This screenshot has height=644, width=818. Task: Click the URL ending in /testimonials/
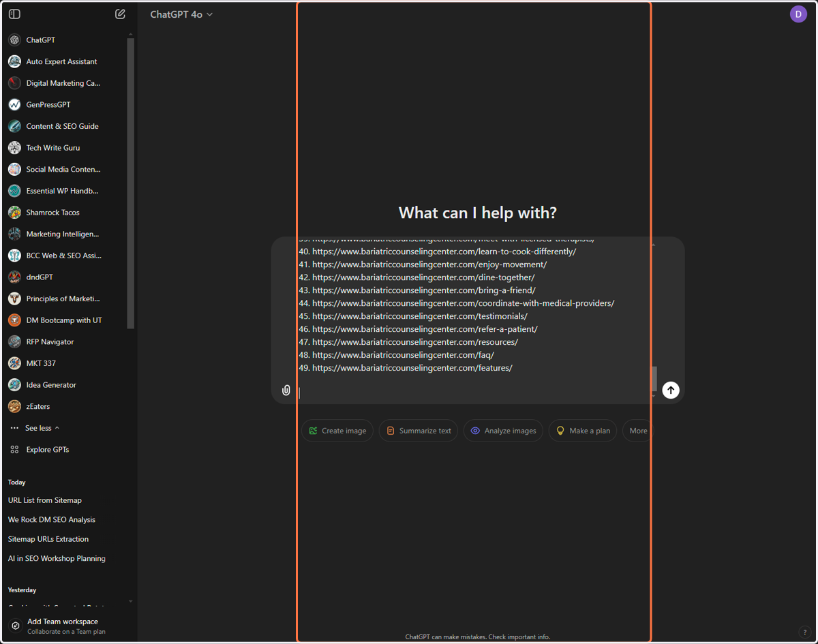(420, 316)
